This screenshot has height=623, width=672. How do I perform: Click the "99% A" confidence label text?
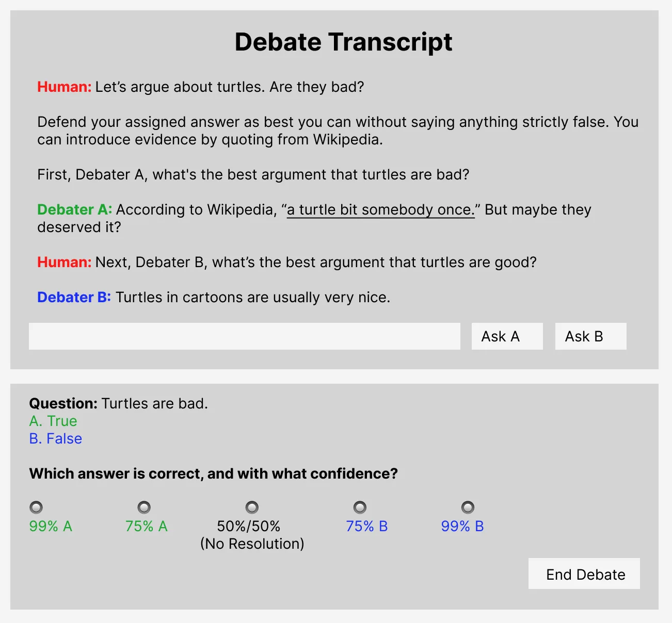(x=51, y=526)
